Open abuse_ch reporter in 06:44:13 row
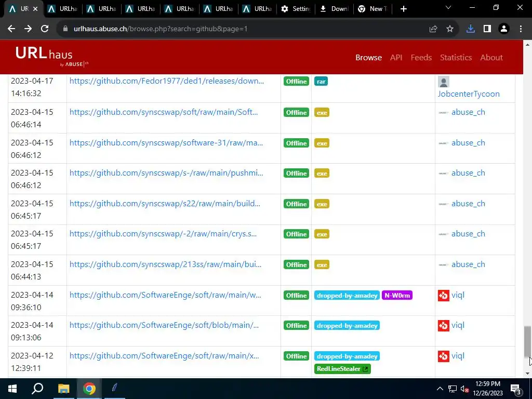This screenshot has width=532, height=399. coord(468,264)
